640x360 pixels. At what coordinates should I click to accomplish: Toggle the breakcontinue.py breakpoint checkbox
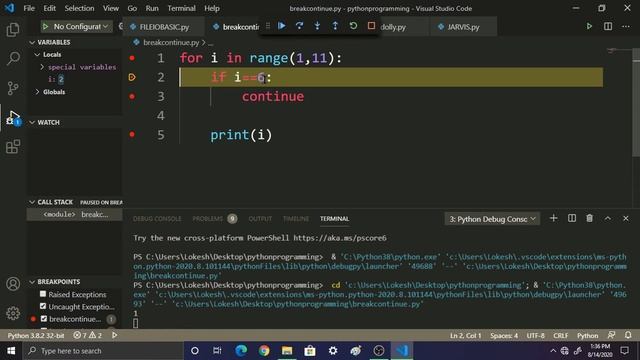pos(44,318)
